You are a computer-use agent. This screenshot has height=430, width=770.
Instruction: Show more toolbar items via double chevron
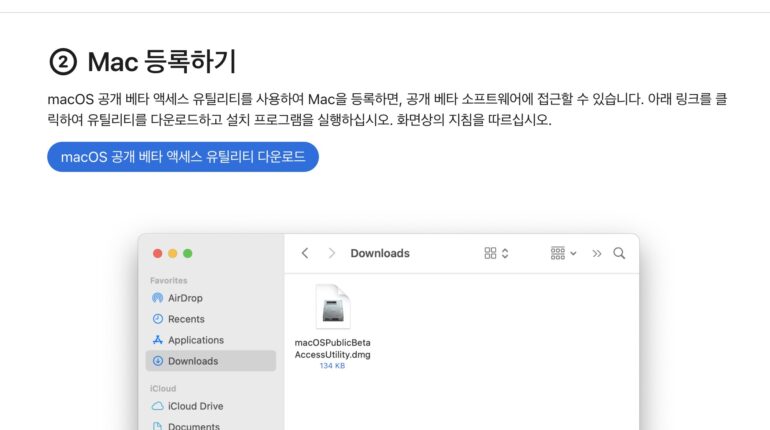597,254
